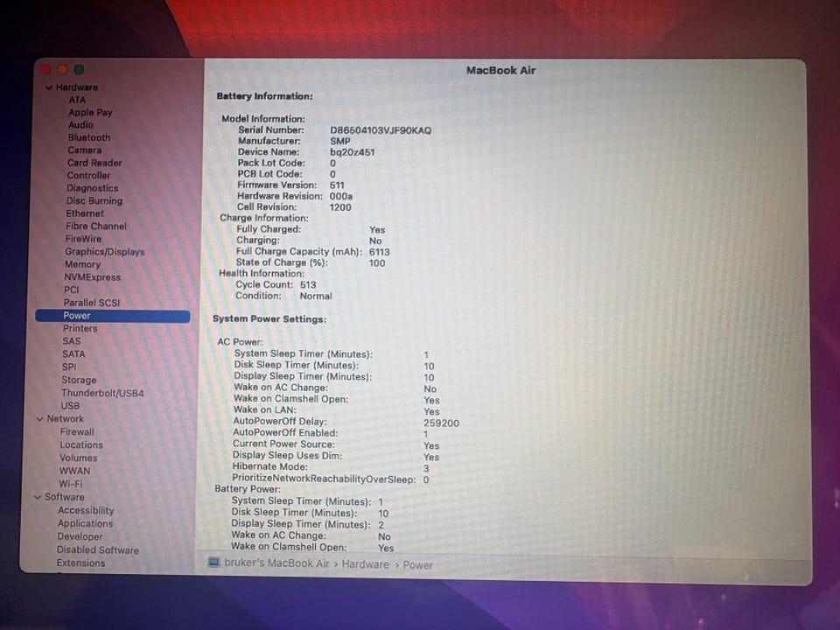Viewport: 840px width, 630px height.
Task: Collapse the Software section chevron
Action: coord(38,497)
